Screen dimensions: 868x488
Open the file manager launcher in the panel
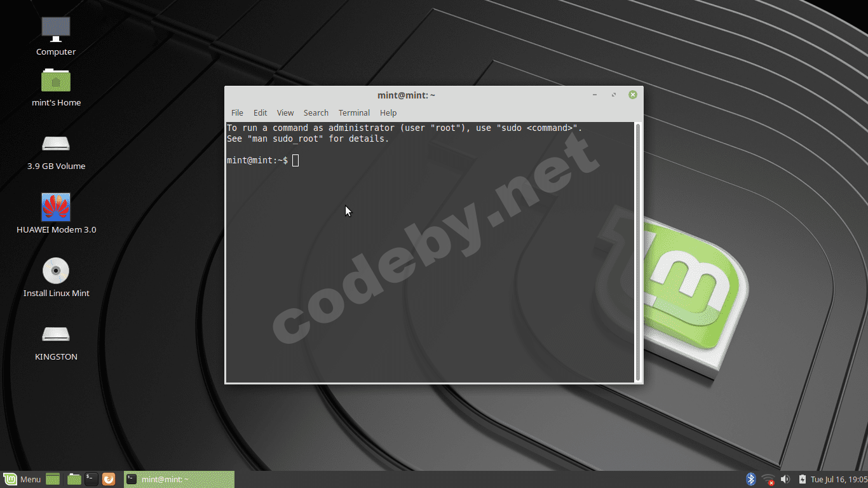(74, 479)
